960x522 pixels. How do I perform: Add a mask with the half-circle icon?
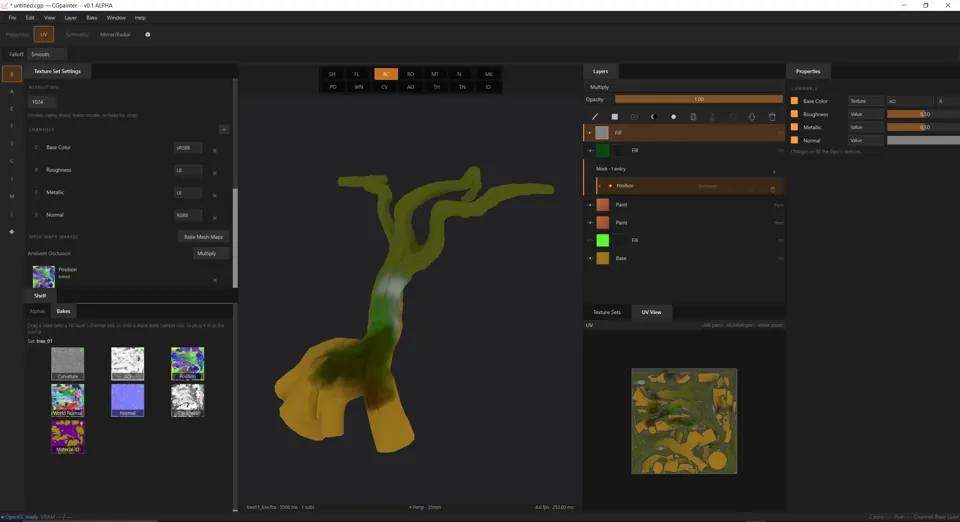point(653,117)
